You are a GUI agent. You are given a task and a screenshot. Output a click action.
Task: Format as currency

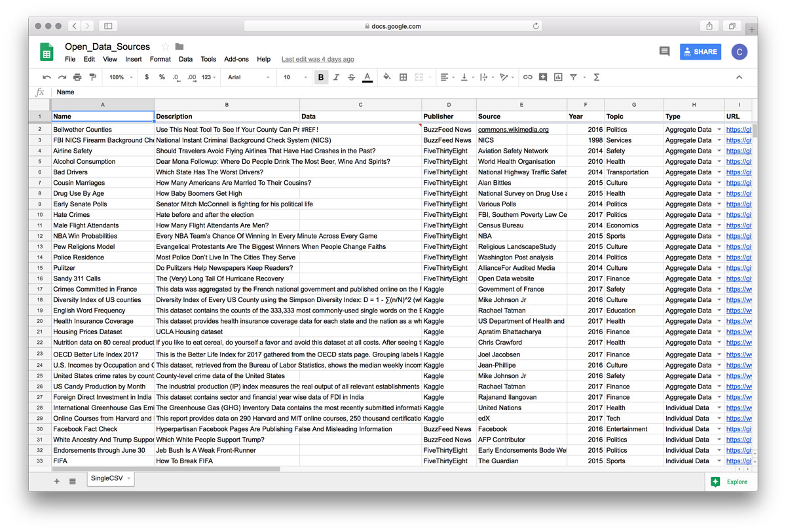tap(147, 77)
